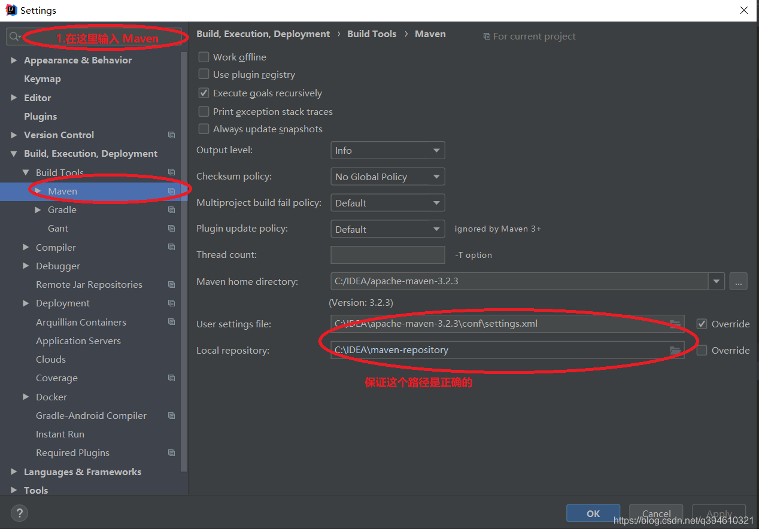The width and height of the screenshot is (759, 532).
Task: Click Build, Execution, Deployment breadcrumb
Action: (x=263, y=34)
